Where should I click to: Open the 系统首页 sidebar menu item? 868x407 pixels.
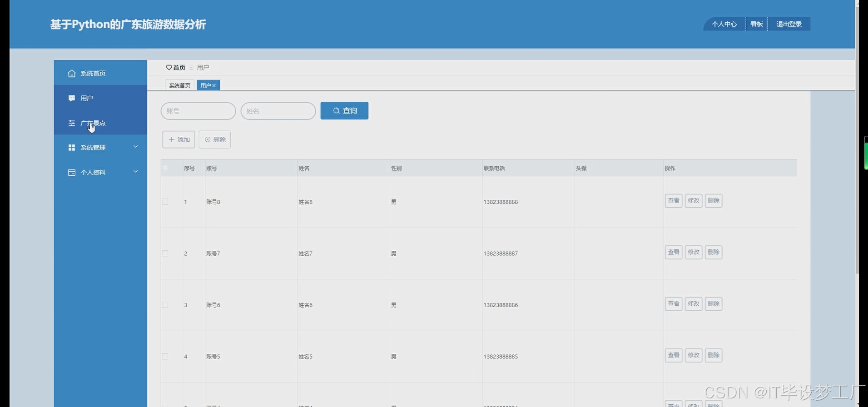(100, 73)
